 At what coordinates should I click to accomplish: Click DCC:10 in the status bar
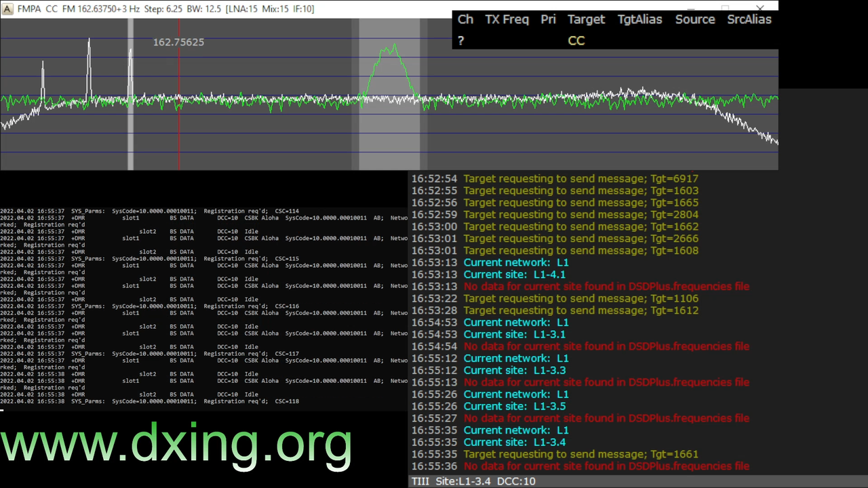tap(516, 481)
